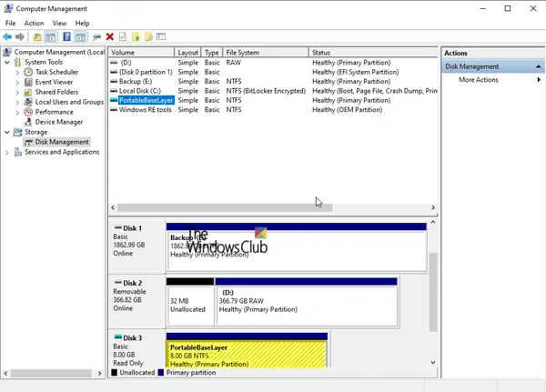Screen dimensions: 546x392
Task: Click the Back arrow in the toolbar
Action: 7,37
